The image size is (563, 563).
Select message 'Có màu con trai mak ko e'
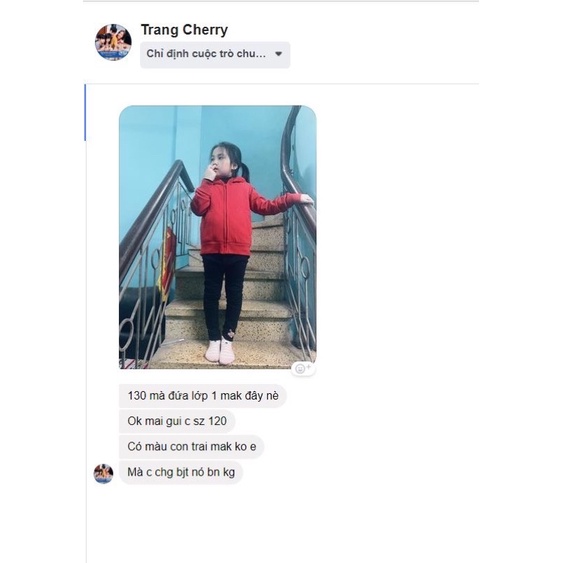pyautogui.click(x=192, y=447)
